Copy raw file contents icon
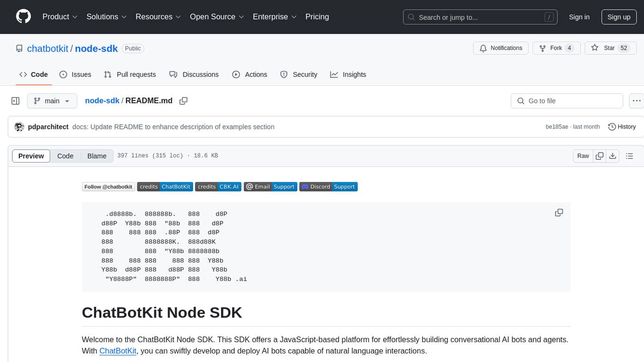Image resolution: width=644 pixels, height=362 pixels. tap(599, 156)
